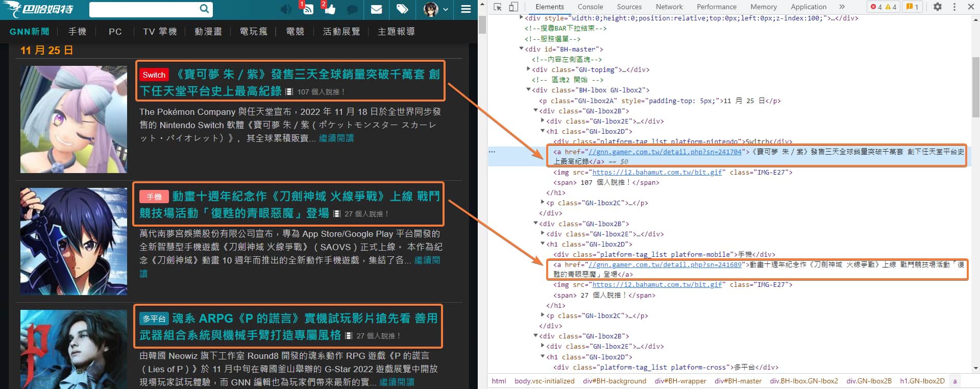Click the speaker announcement icon
The width and height of the screenshot is (980, 389).
286,9
